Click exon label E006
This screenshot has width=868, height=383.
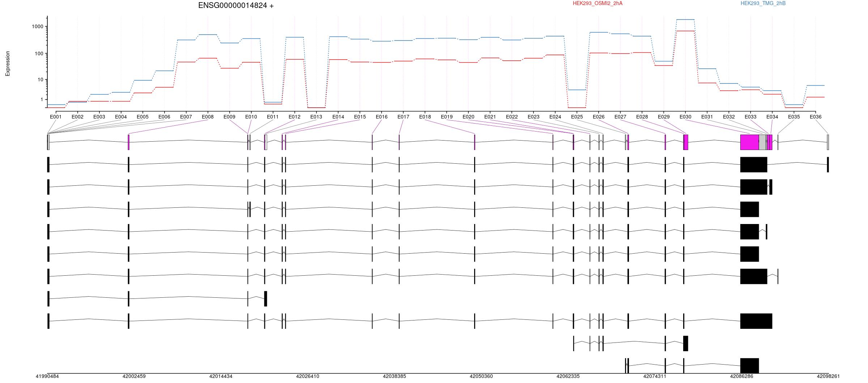[x=164, y=117]
